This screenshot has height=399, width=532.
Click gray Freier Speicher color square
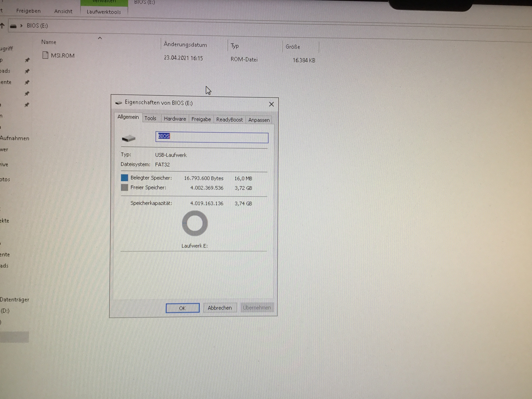click(124, 188)
